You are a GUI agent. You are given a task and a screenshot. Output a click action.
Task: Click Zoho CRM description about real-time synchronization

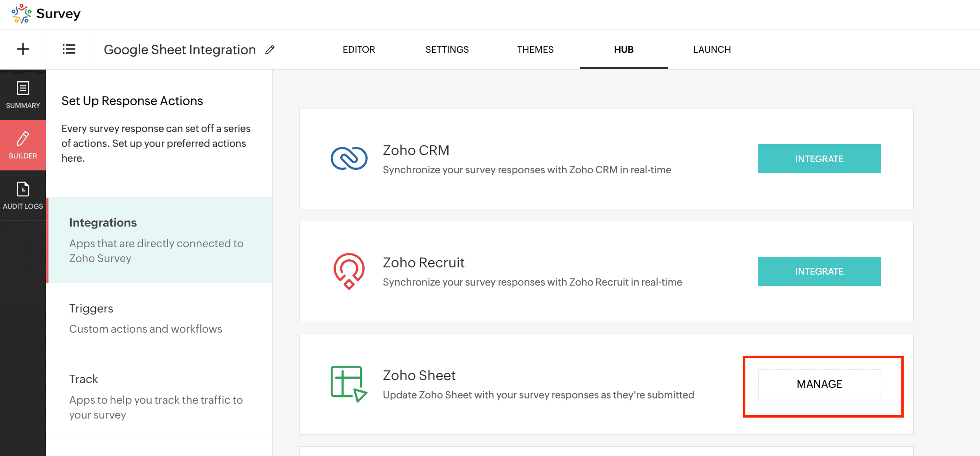[x=527, y=170]
